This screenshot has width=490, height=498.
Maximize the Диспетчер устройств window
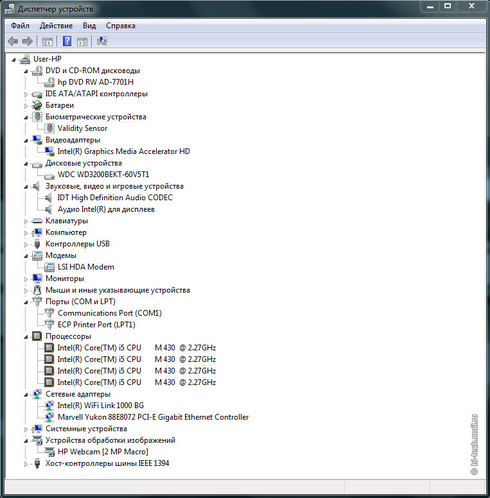click(448, 6)
